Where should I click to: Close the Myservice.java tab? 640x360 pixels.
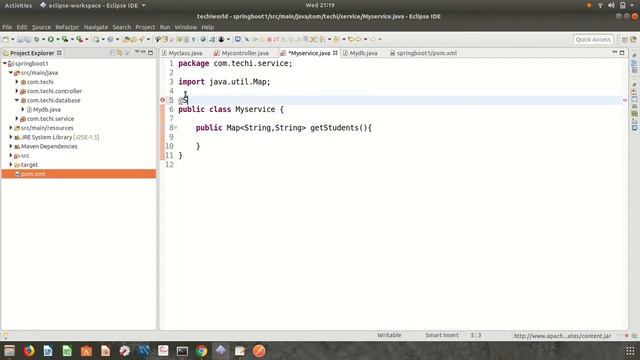(x=335, y=53)
